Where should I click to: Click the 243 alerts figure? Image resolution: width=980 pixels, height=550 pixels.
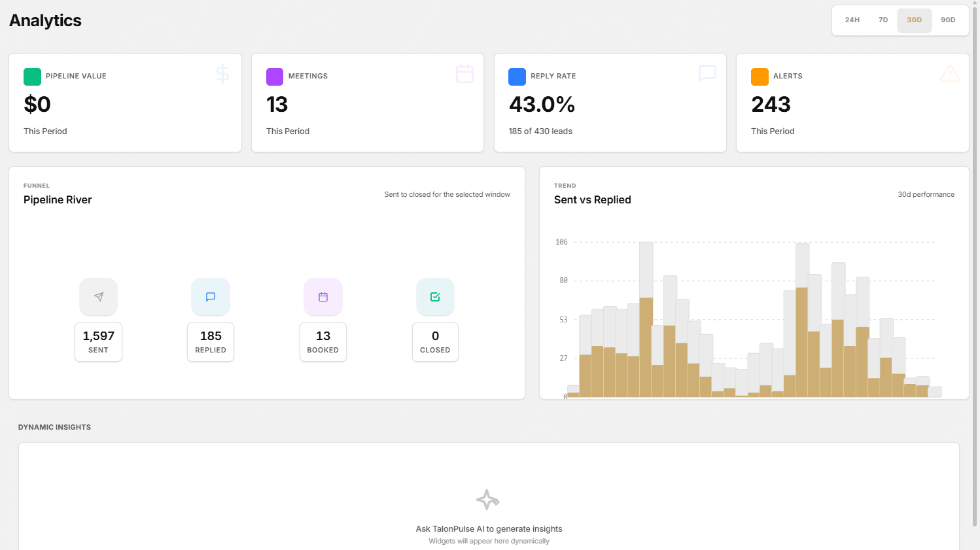click(771, 105)
